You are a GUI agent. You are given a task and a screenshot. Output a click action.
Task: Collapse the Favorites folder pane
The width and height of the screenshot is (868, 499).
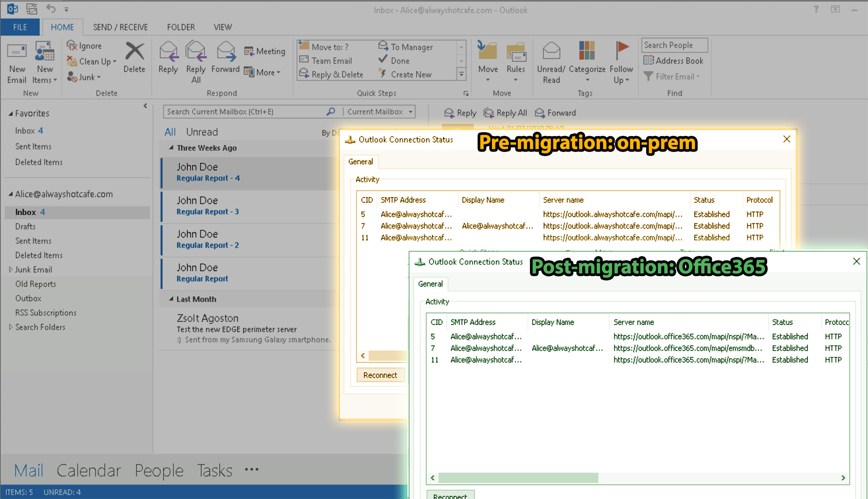(x=145, y=106)
